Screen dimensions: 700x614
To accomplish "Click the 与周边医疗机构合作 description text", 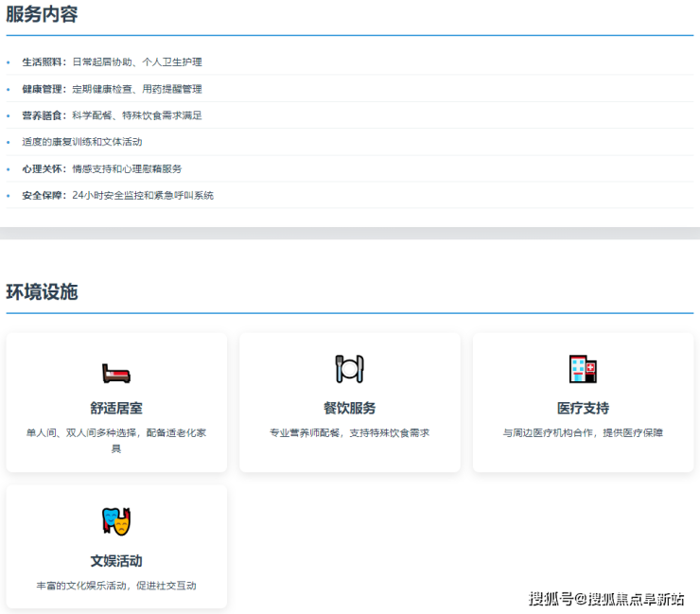I will 583,432.
